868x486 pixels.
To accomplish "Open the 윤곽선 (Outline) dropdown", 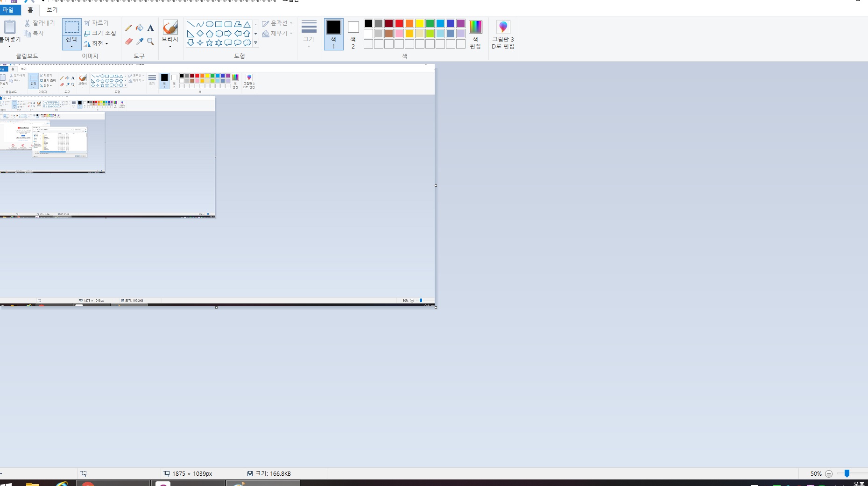I will pyautogui.click(x=277, y=23).
